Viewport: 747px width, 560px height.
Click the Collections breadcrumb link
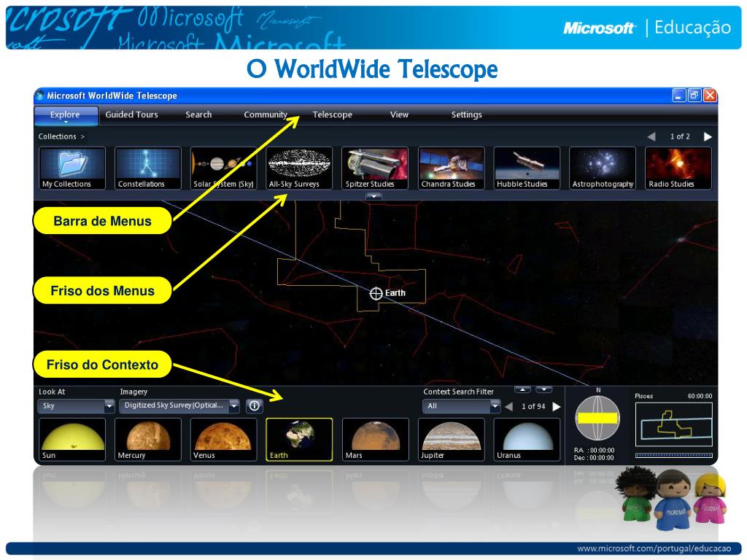(x=57, y=136)
